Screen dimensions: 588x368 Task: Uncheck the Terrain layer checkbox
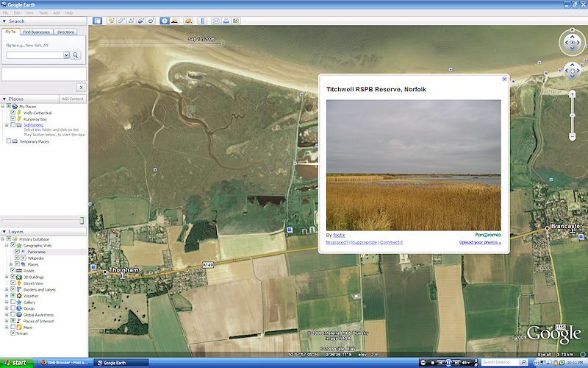12,333
